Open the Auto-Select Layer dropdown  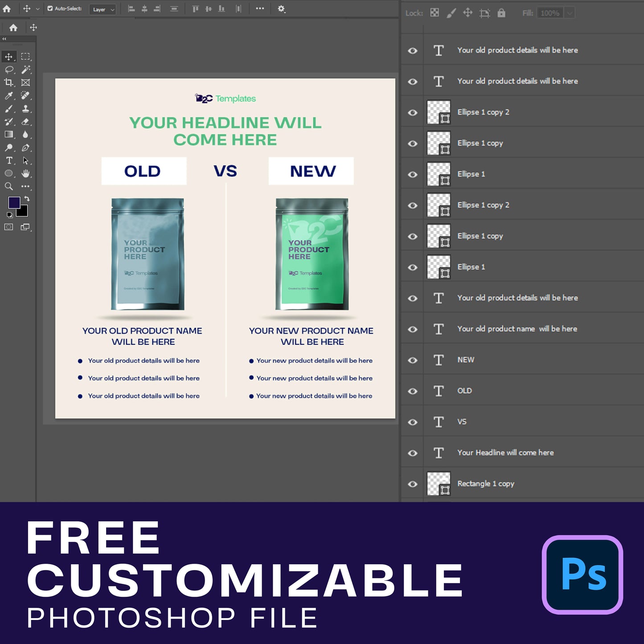click(103, 9)
